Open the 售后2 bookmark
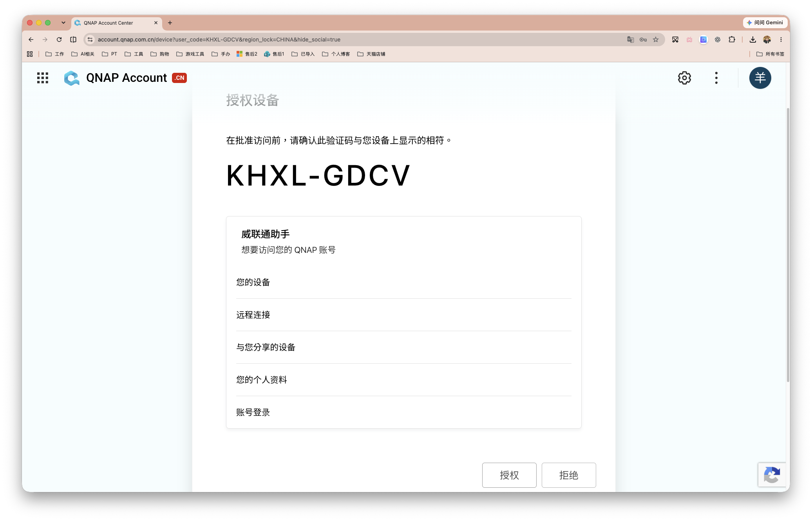The image size is (812, 521). click(x=247, y=54)
